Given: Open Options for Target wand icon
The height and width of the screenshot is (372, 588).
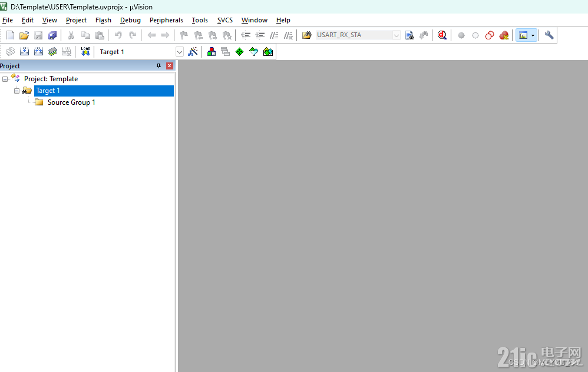Looking at the screenshot, I should (x=193, y=52).
